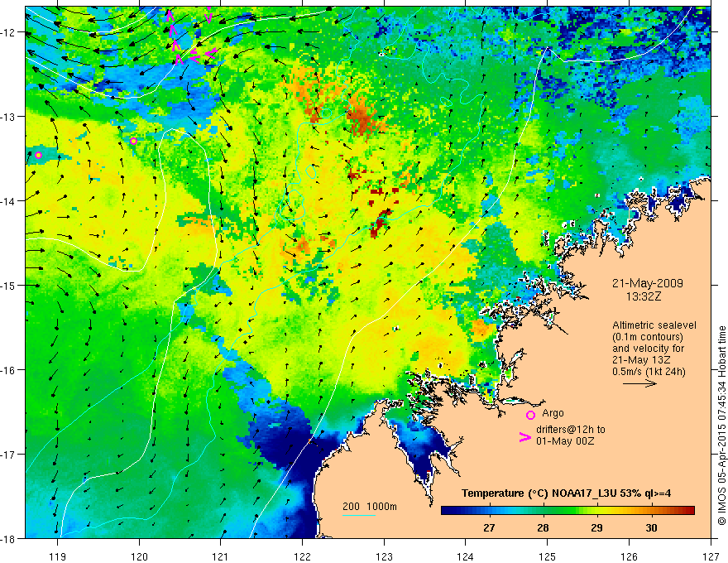Click latitude axis label -16

(8, 370)
